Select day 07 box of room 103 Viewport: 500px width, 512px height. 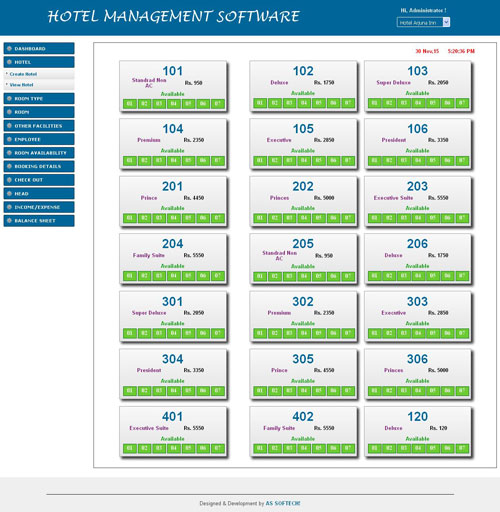pyautogui.click(x=462, y=103)
